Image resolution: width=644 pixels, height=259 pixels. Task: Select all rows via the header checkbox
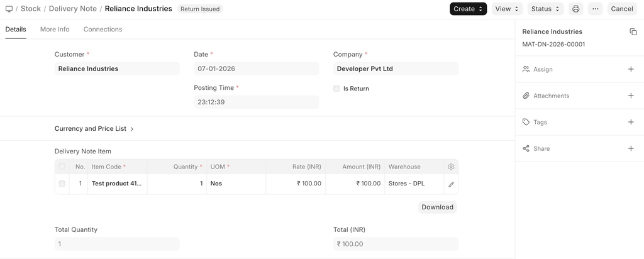tap(62, 167)
